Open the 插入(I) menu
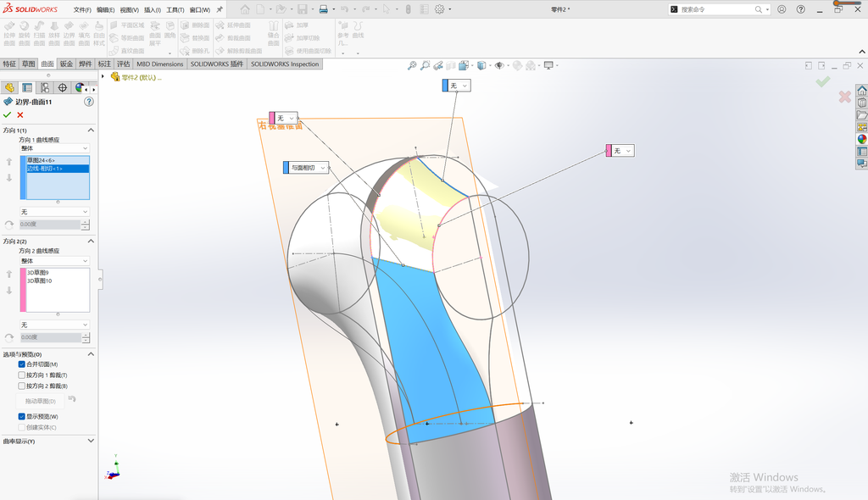The width and height of the screenshot is (868, 500). point(153,10)
